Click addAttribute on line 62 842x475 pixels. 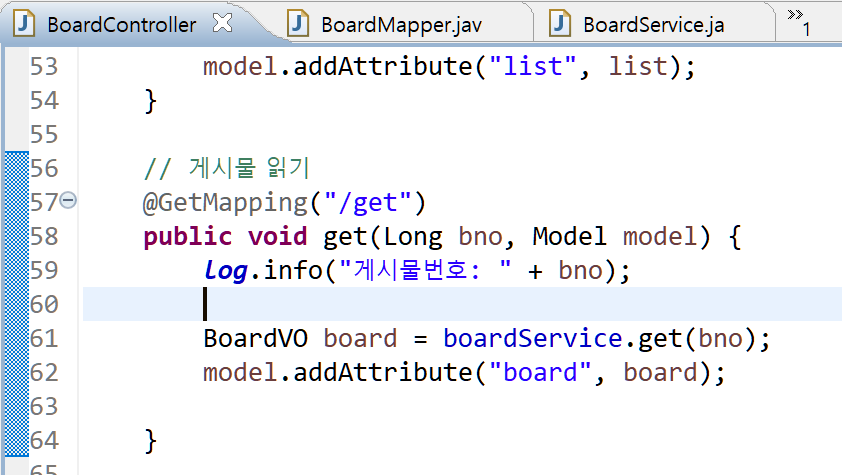(x=383, y=372)
